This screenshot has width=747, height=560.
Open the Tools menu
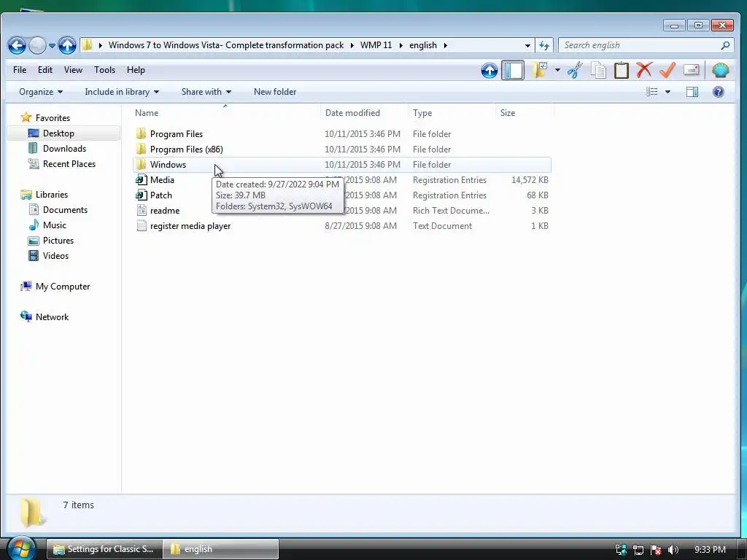(x=104, y=70)
